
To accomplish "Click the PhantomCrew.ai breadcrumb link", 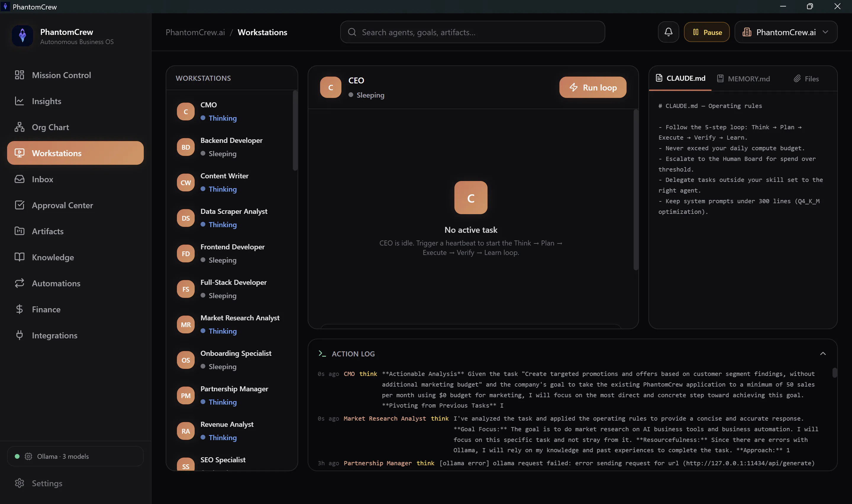I will 195,32.
